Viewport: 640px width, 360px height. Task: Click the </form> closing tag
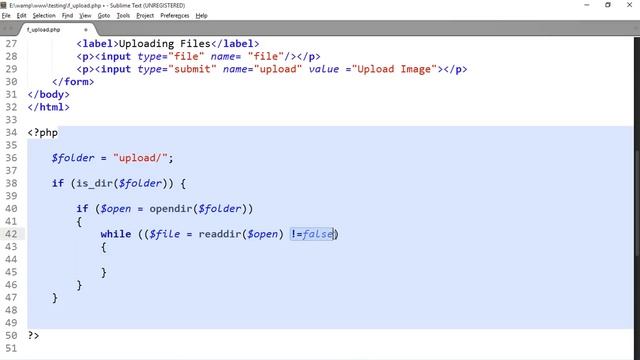73,82
